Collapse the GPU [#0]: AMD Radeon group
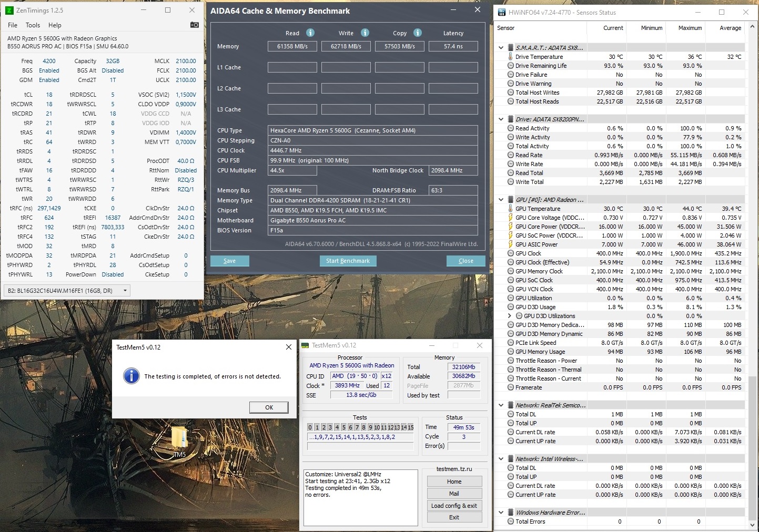 pos(501,200)
